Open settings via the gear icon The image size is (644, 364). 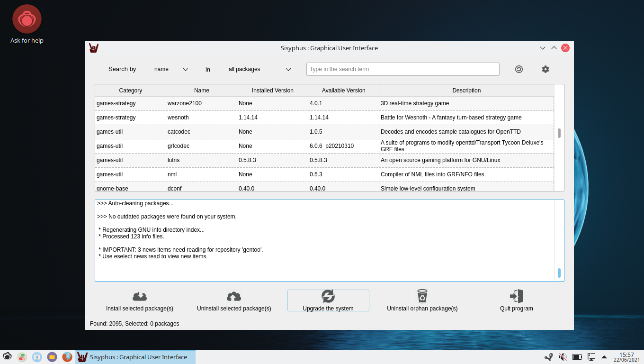546,69
